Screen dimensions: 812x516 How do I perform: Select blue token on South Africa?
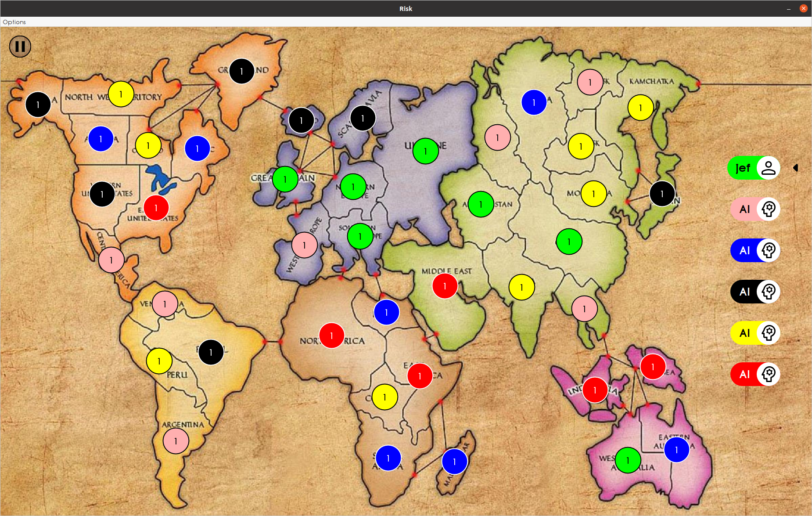coord(388,458)
